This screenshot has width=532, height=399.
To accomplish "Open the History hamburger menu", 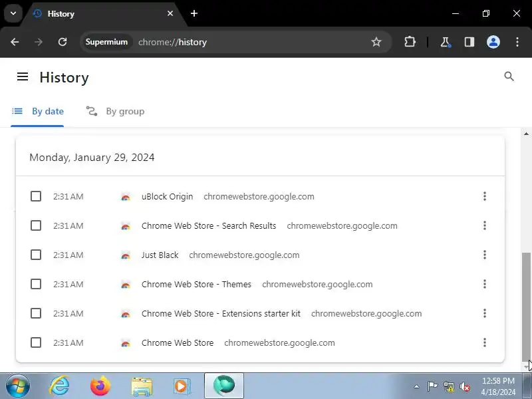I will 23,76.
